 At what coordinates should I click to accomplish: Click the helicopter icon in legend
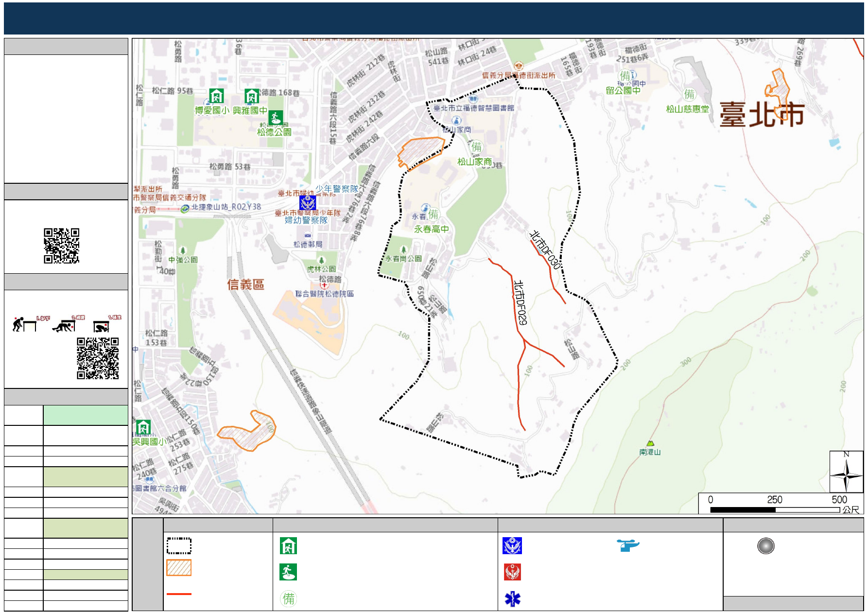(x=628, y=545)
